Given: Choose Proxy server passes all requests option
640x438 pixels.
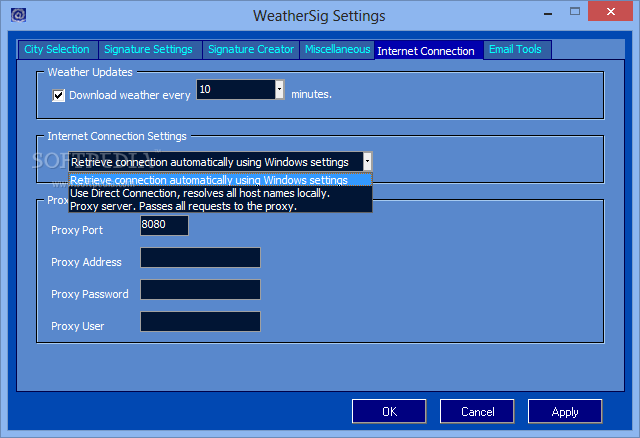Looking at the screenshot, I should 220,206.
